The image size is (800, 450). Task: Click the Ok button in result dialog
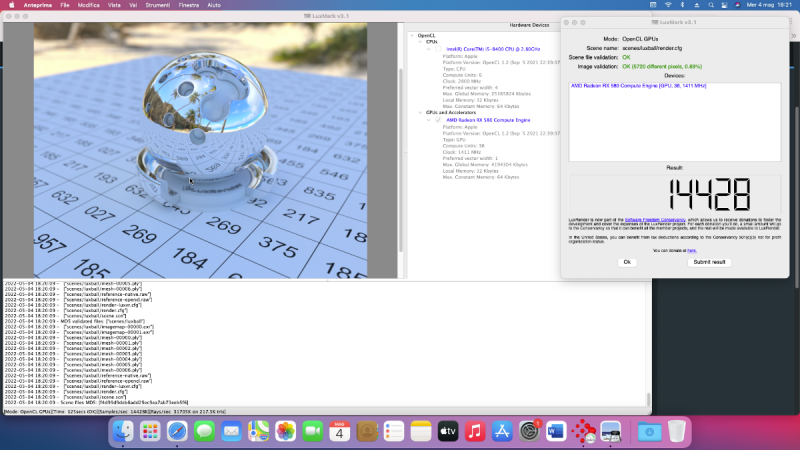coord(627,262)
